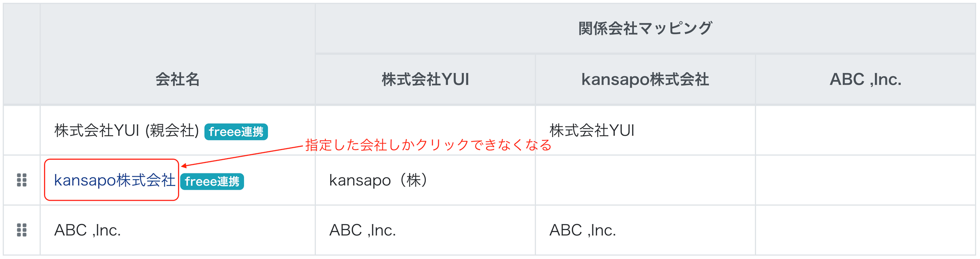The height and width of the screenshot is (259, 980).
Task: Click the empty ABC ,Inc. column cell in the 株式会社YUI (親会社) row
Action: click(865, 130)
